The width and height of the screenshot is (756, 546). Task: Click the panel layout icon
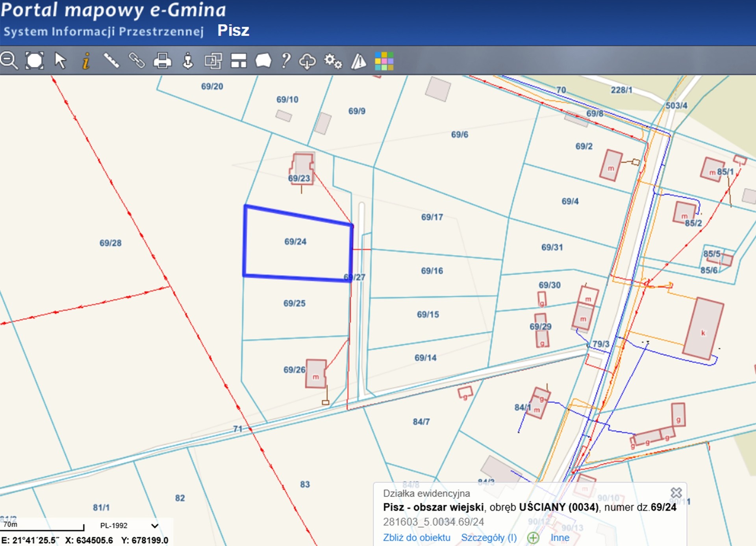click(239, 61)
